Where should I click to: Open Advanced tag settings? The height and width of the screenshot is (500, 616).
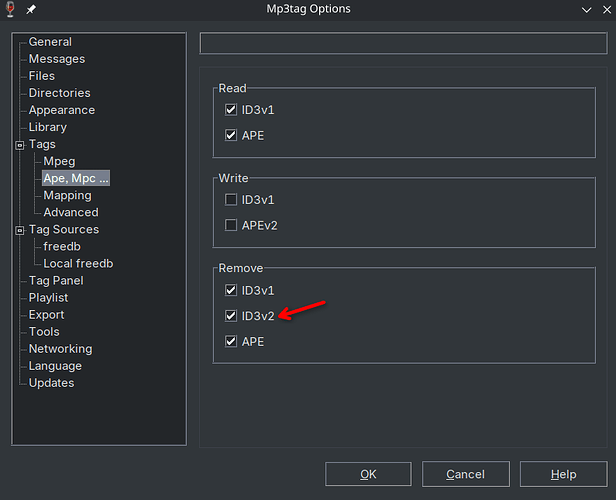[71, 212]
